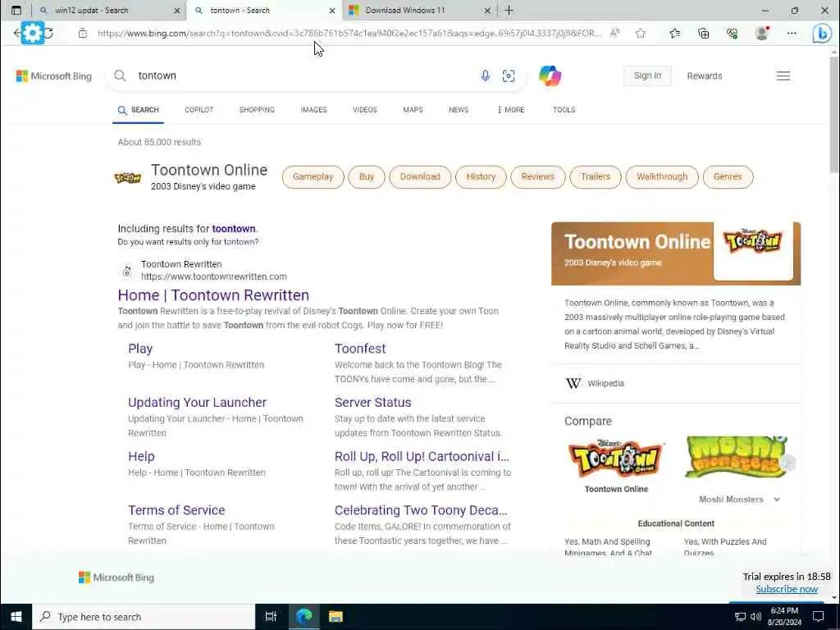Click the History chip
The height and width of the screenshot is (630, 840).
tap(481, 177)
